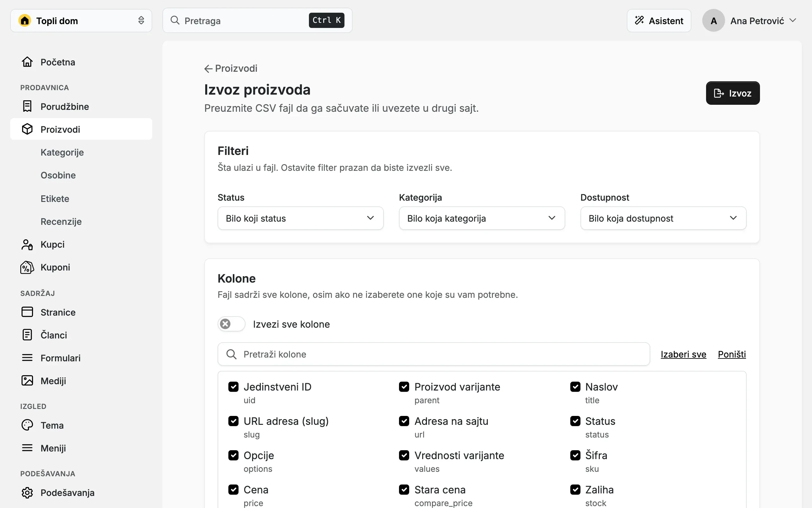Open Kategorije in the sidebar
812x508 pixels.
point(62,152)
